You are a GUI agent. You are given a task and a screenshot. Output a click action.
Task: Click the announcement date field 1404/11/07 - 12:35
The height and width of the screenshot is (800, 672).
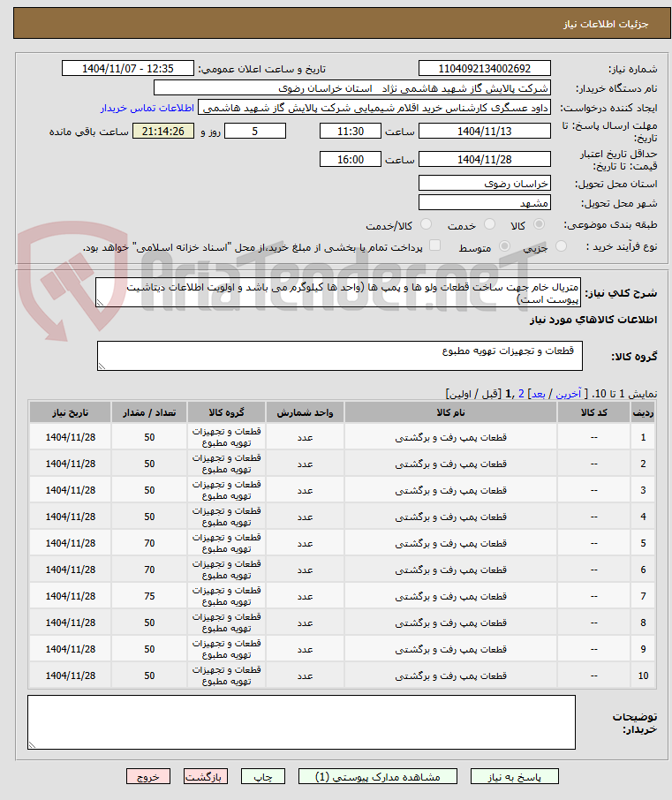coord(127,68)
